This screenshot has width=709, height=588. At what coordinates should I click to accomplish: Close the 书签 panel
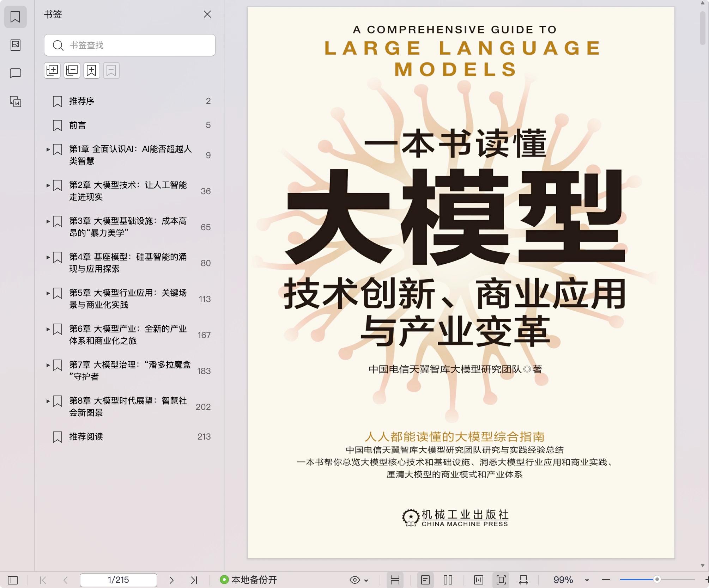tap(207, 14)
